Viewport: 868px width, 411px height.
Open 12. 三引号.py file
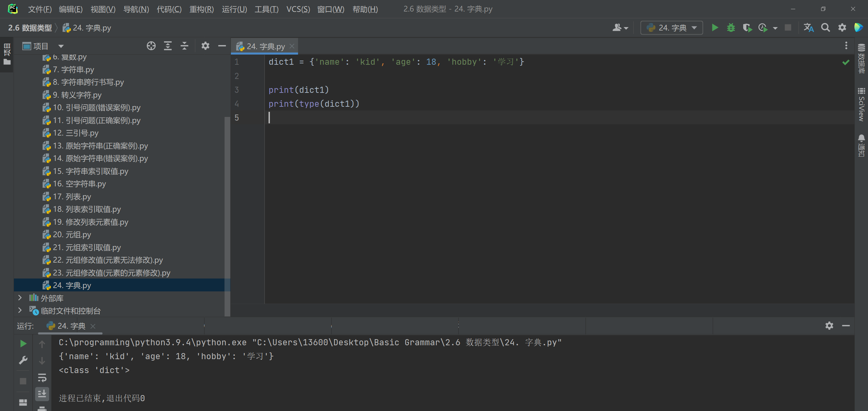(76, 133)
